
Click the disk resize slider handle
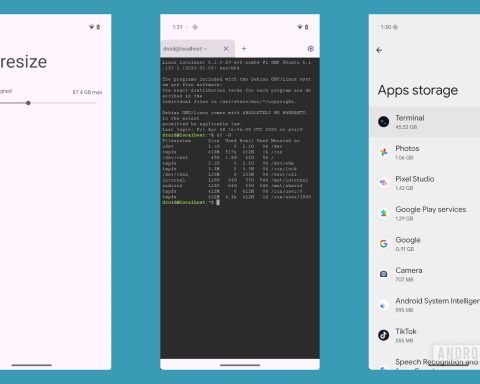click(28, 103)
